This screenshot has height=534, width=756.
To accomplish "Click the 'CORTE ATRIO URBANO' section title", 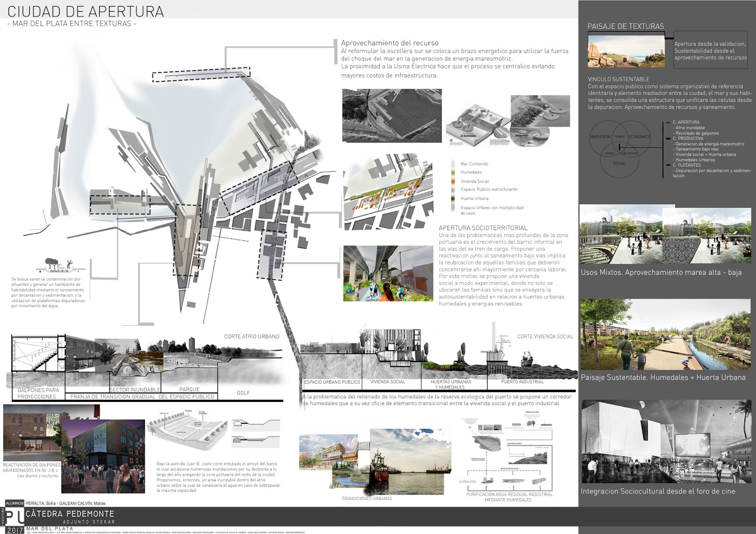I will tap(251, 336).
